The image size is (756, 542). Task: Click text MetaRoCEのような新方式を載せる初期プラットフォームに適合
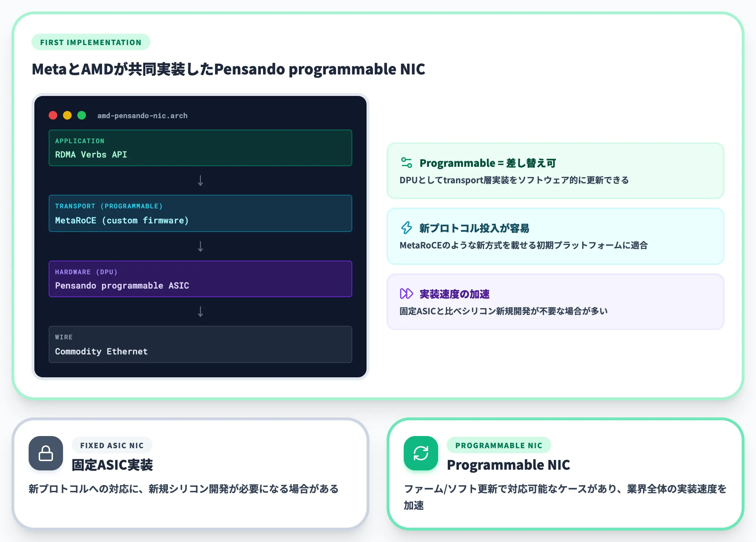click(x=524, y=245)
